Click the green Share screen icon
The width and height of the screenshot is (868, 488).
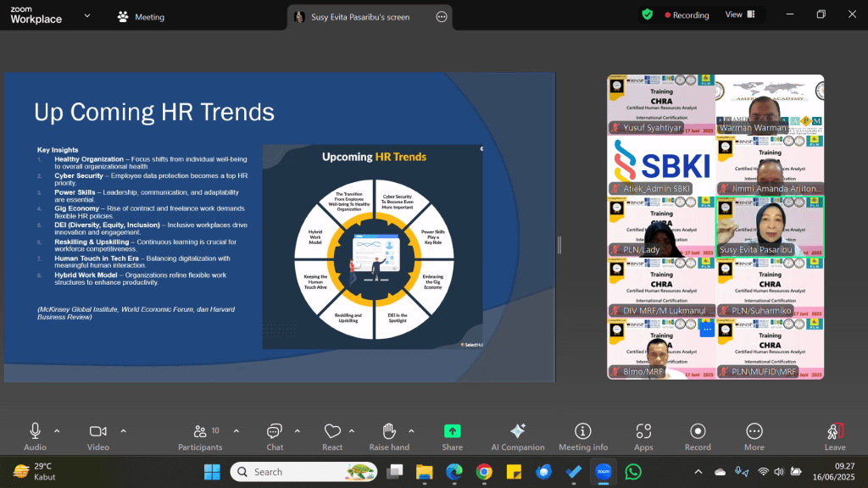(x=453, y=431)
